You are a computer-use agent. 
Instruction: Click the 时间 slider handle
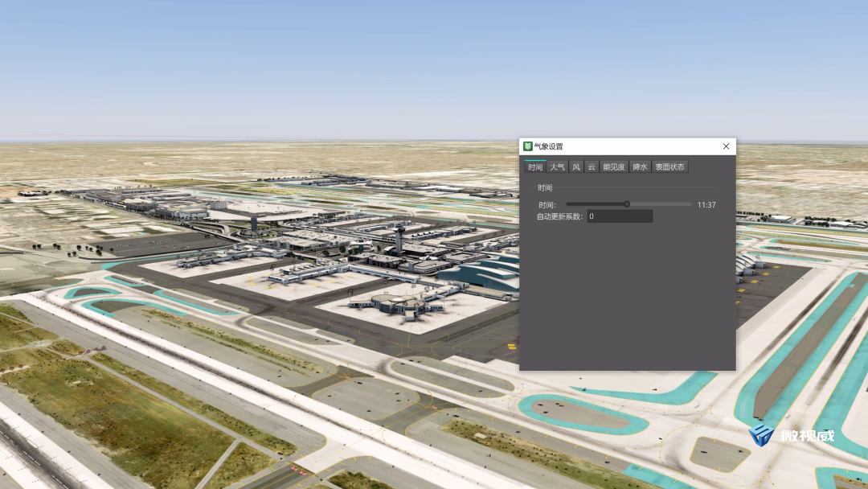[x=627, y=204]
